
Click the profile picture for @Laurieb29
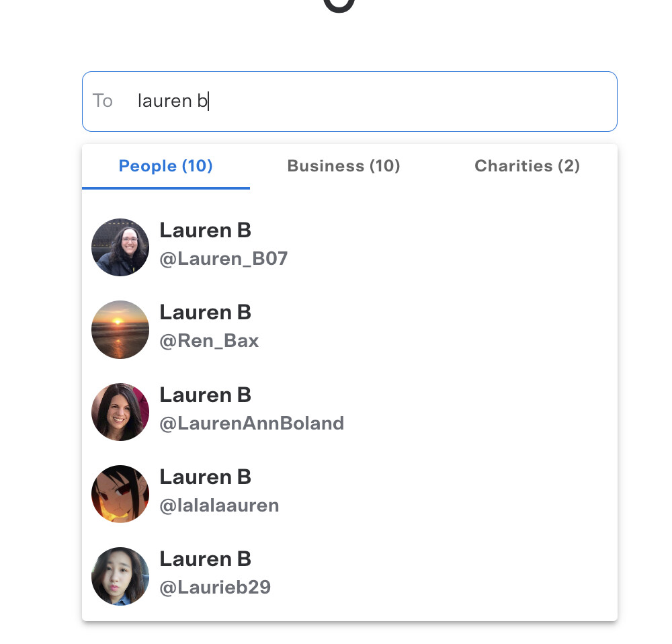pos(120,576)
